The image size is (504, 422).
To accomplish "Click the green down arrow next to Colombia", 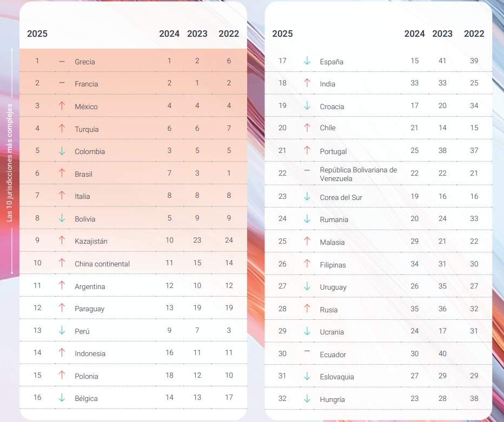I will (62, 151).
